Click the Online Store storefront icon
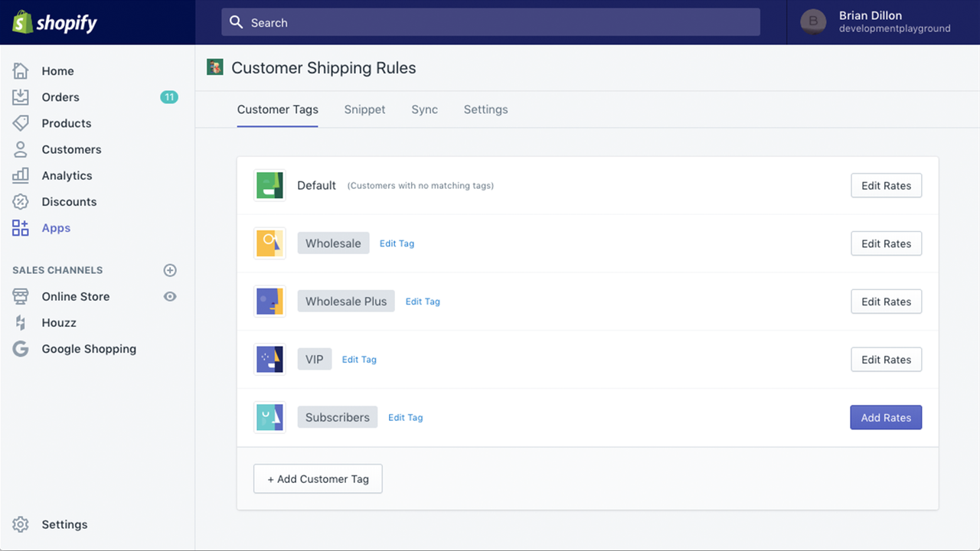The height and width of the screenshot is (551, 980). [x=21, y=296]
